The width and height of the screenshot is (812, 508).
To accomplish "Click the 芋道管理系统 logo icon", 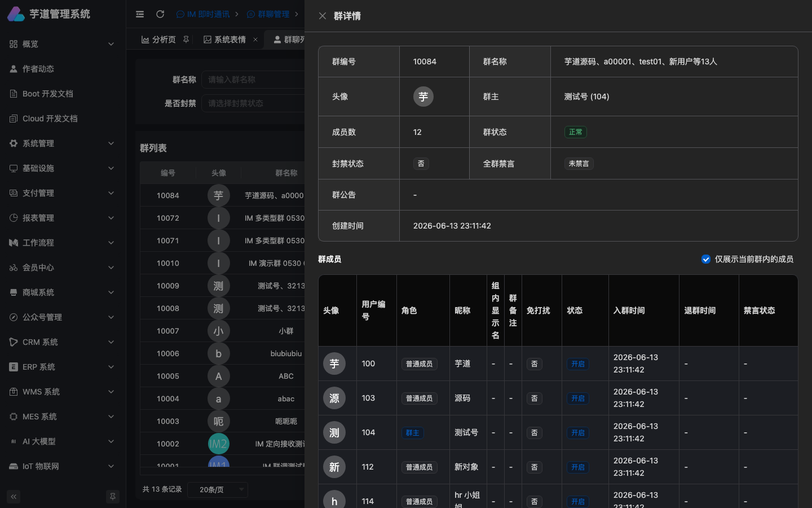I will 16,14.
